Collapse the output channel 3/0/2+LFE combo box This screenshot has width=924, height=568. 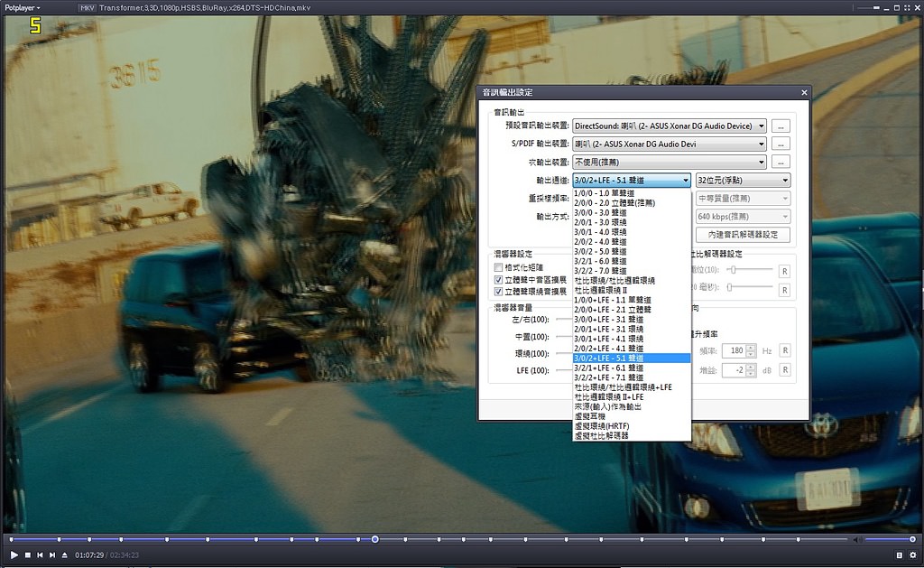(631, 181)
